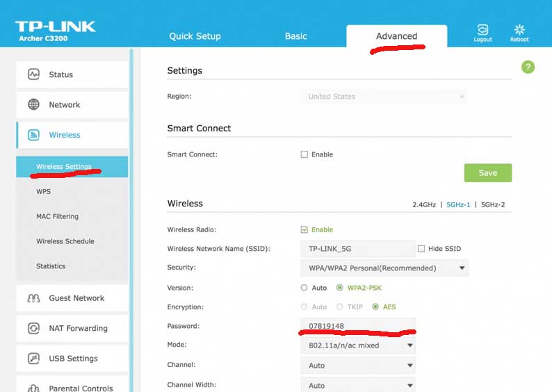Click the sidebar vertical scrollbar
Screen dimensions: 552x392
point(131,220)
